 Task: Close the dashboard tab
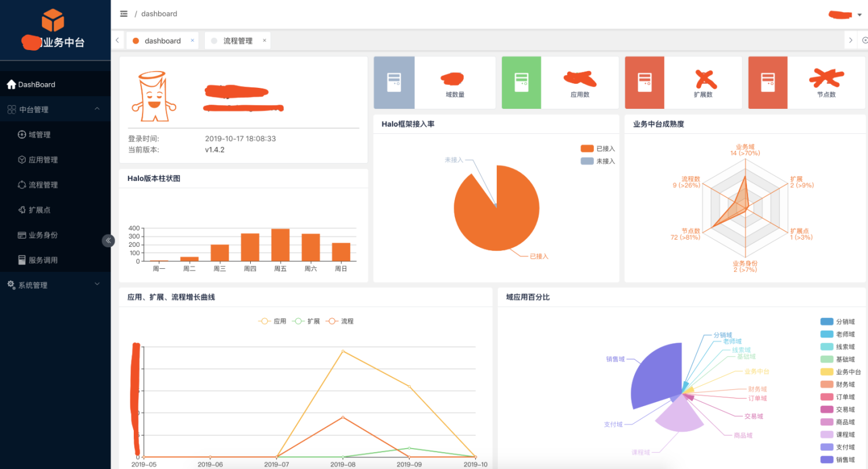tap(193, 41)
